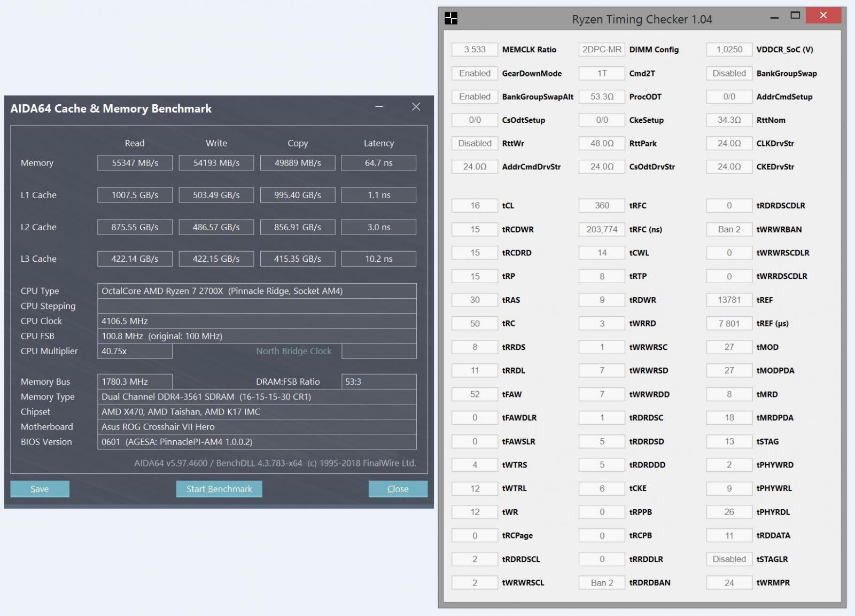Click the RttPark value 48.0Ω

pyautogui.click(x=602, y=143)
